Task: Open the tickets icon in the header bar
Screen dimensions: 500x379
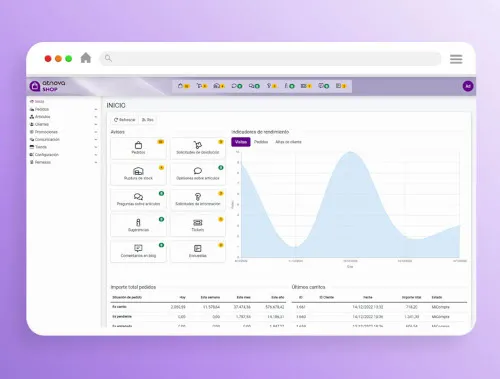Action: (306, 86)
